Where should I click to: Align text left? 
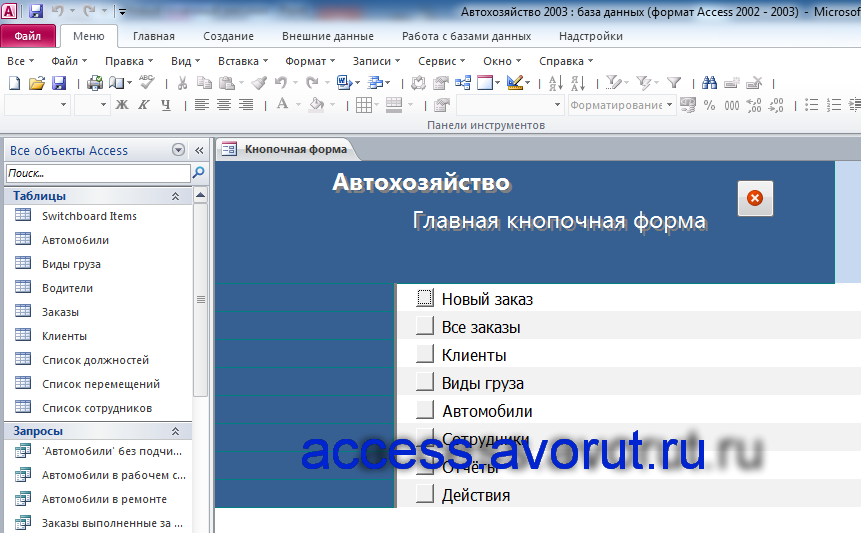(x=202, y=104)
